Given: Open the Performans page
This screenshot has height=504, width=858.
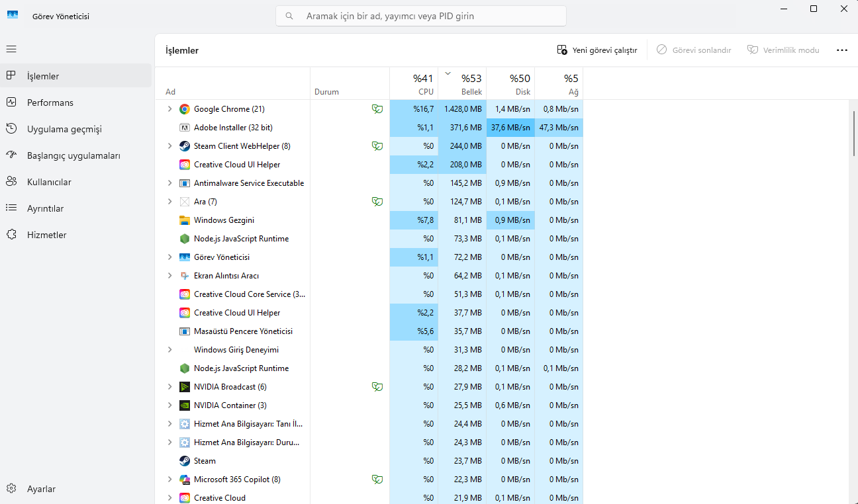Looking at the screenshot, I should click(x=77, y=103).
